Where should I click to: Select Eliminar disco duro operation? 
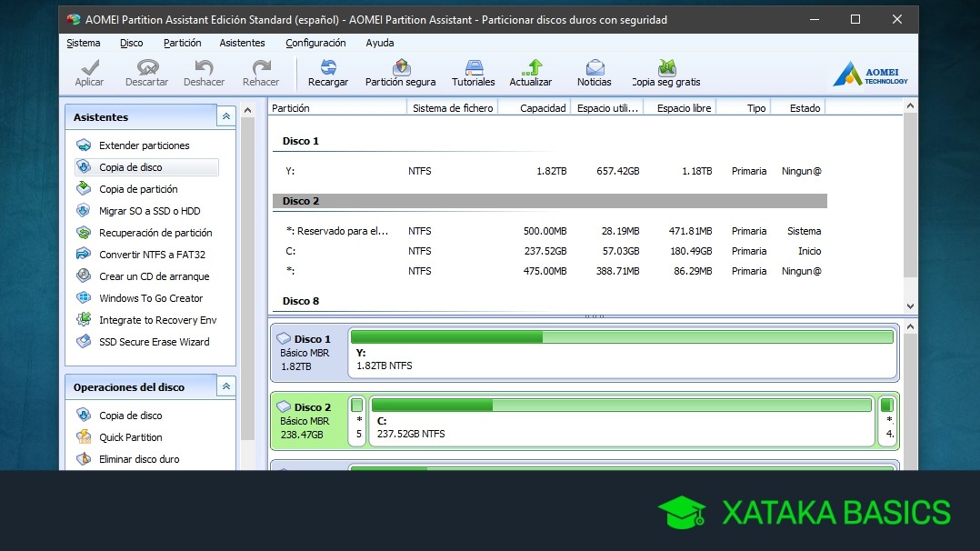pyautogui.click(x=139, y=459)
